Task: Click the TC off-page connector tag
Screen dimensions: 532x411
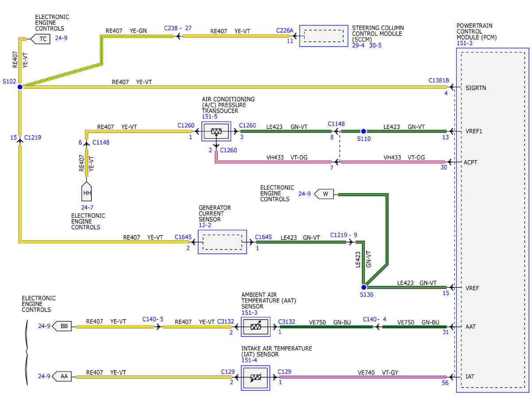Action: (41, 39)
